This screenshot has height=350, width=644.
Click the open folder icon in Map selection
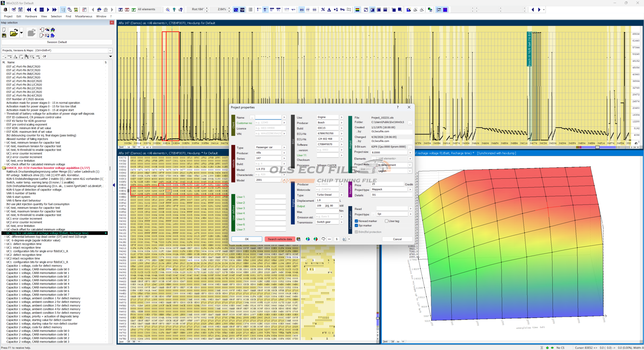point(14,33)
